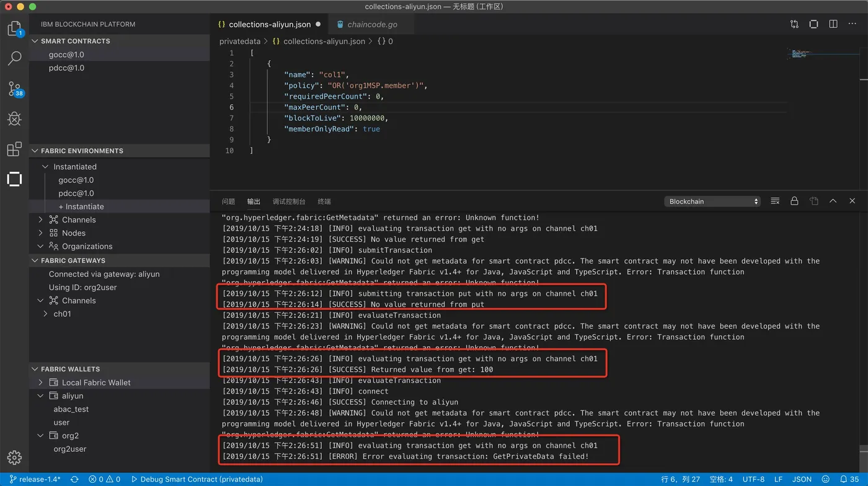Expand the ch01 channel tree item
Image resolution: width=868 pixels, height=486 pixels.
coord(45,314)
